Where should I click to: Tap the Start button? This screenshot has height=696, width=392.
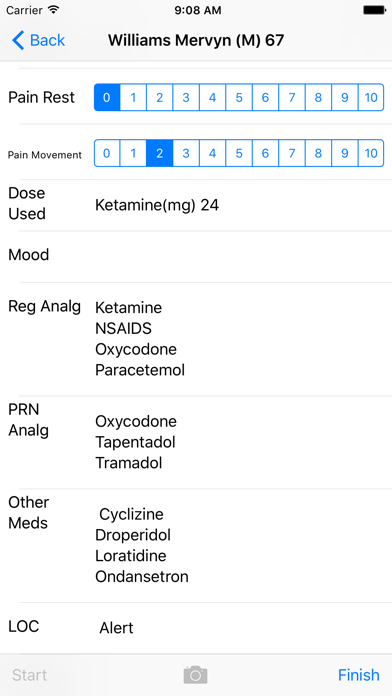(x=29, y=675)
